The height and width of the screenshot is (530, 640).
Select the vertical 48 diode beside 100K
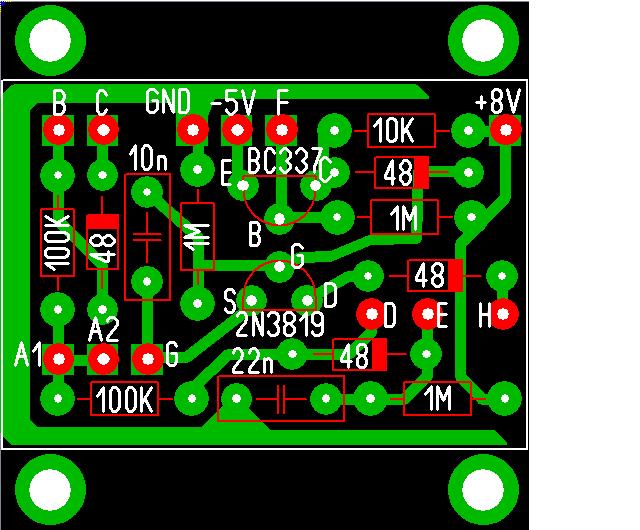102,242
